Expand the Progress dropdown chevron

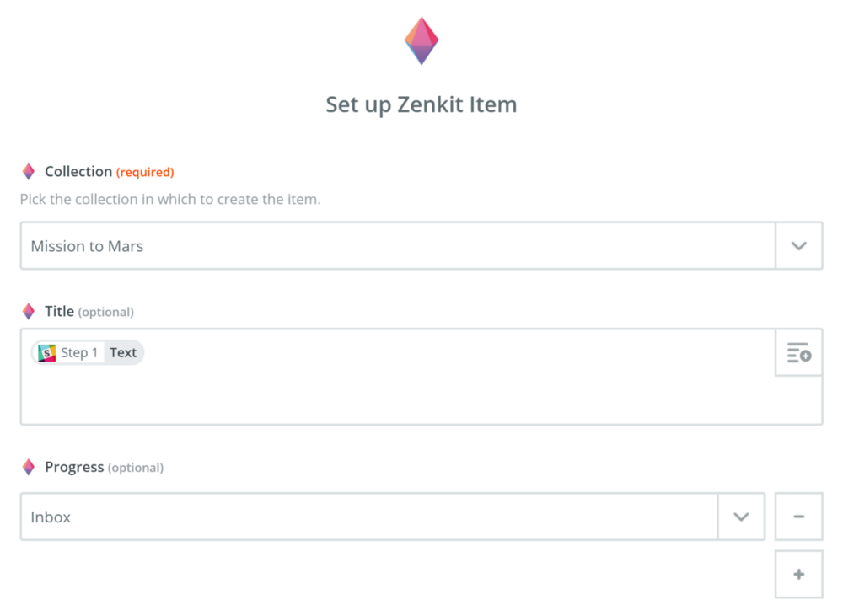tap(741, 517)
